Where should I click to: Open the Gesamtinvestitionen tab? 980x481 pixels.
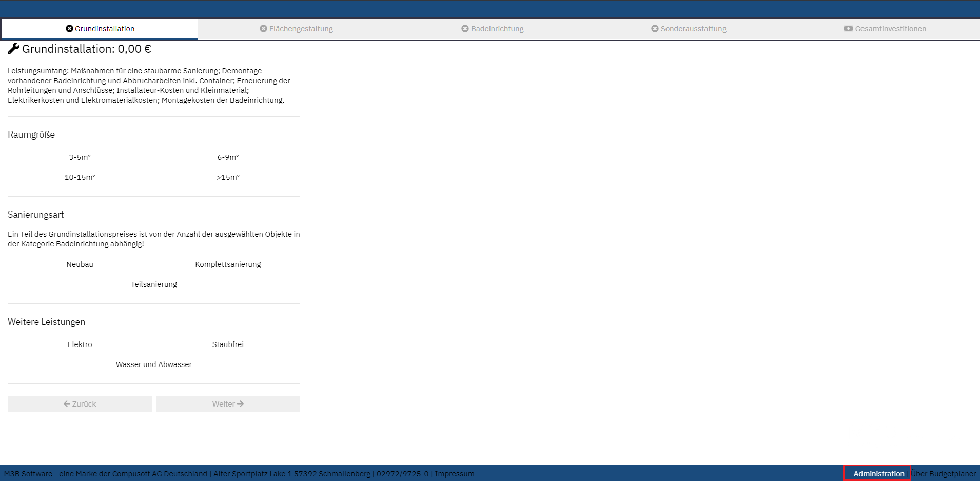885,29
